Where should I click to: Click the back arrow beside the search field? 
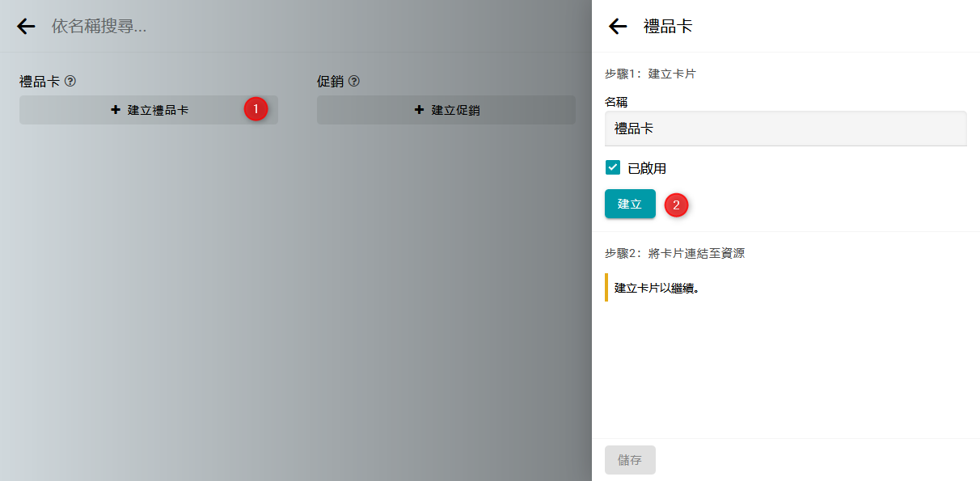26,26
